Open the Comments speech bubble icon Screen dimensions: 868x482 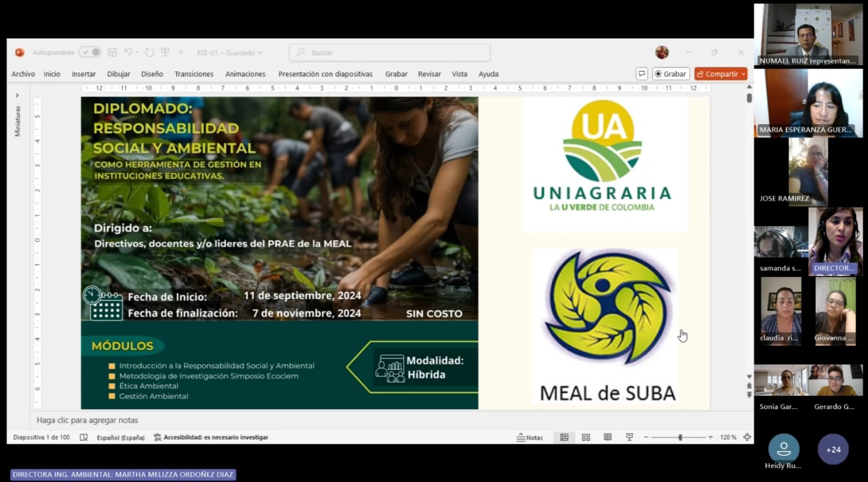[x=642, y=74]
